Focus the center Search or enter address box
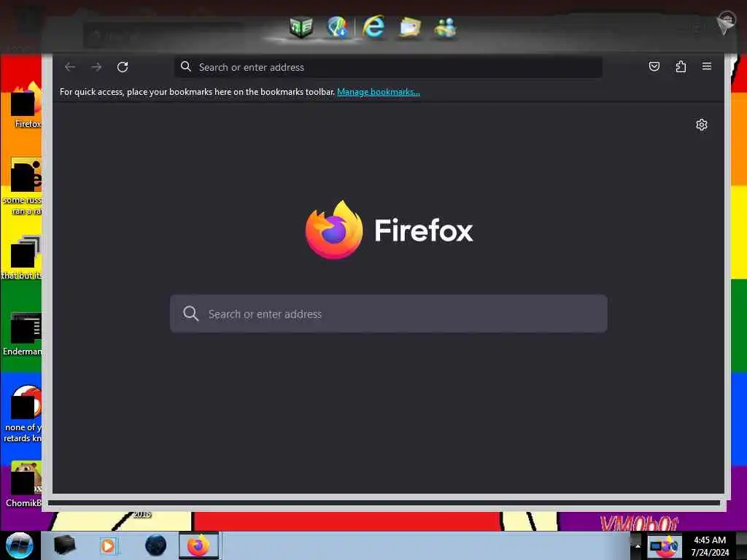The width and height of the screenshot is (747, 560). (x=388, y=314)
